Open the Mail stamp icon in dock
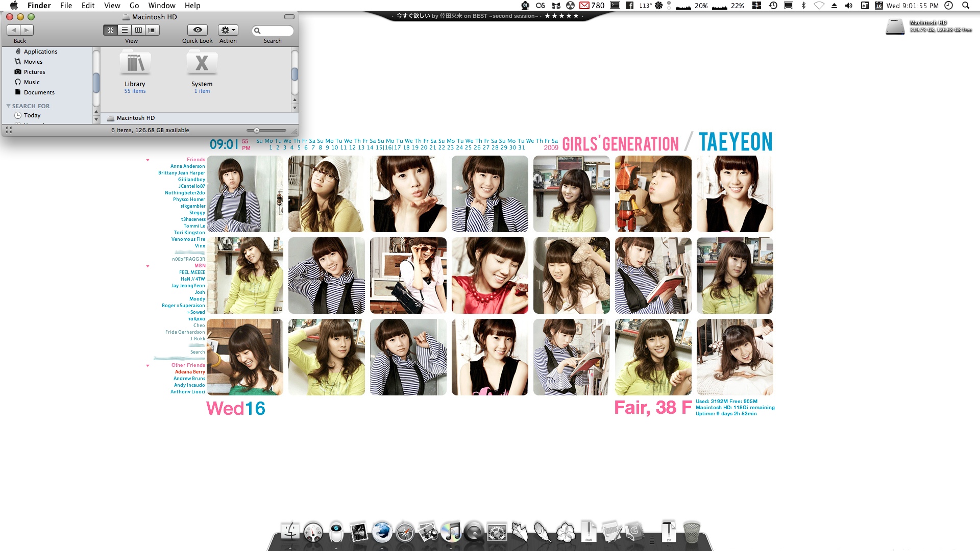 [x=359, y=533]
